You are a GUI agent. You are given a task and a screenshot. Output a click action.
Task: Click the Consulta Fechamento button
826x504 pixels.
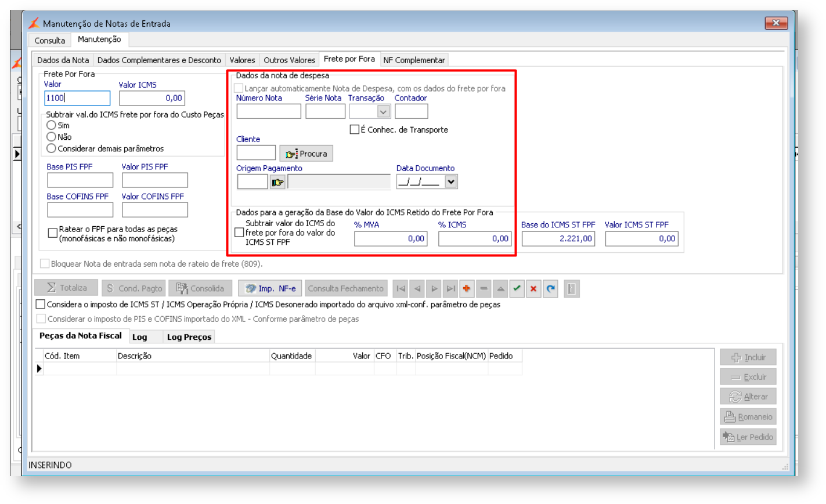point(346,288)
